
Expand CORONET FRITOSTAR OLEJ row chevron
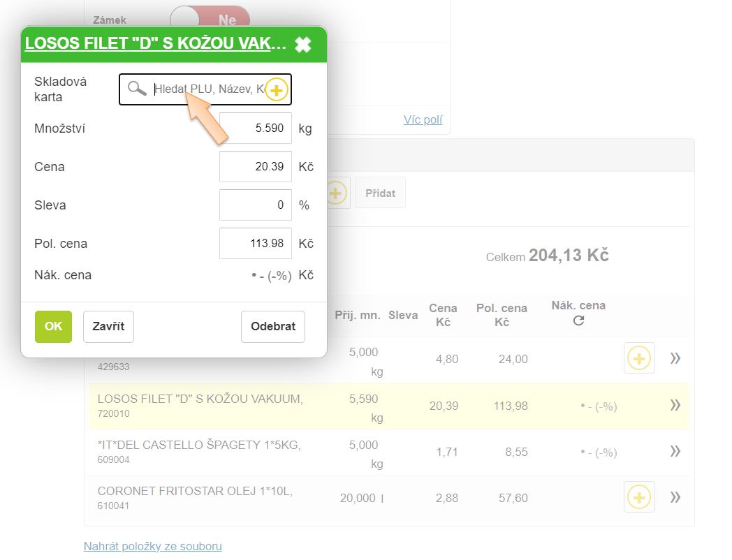[x=675, y=497]
